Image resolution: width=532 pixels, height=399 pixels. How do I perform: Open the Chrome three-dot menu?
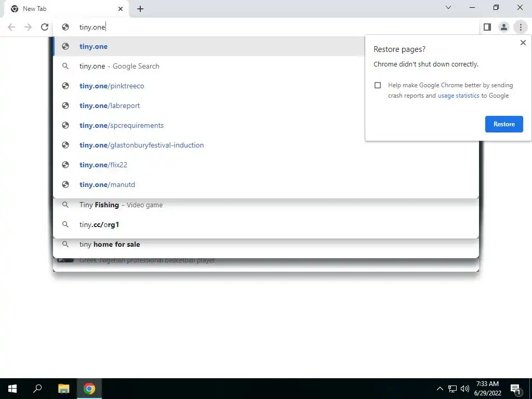521,27
